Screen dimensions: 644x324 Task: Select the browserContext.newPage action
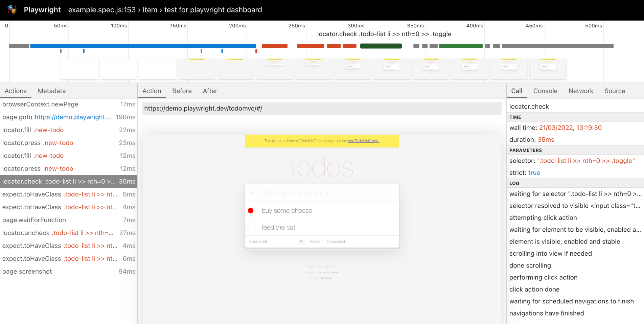[40, 104]
